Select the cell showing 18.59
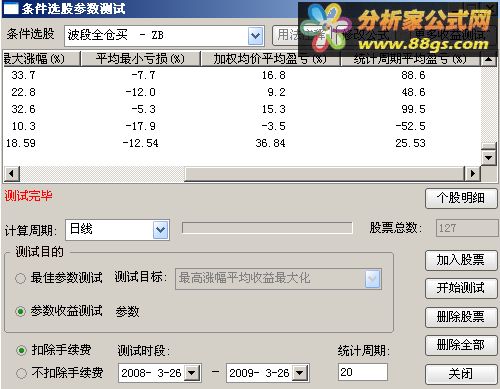 (x=21, y=143)
